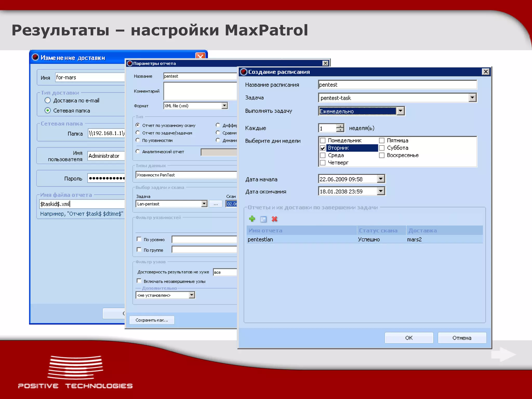The height and width of the screenshot is (399, 532).
Task: Open Выполнять задачу Еженедельно dropdown
Action: pyautogui.click(x=401, y=111)
